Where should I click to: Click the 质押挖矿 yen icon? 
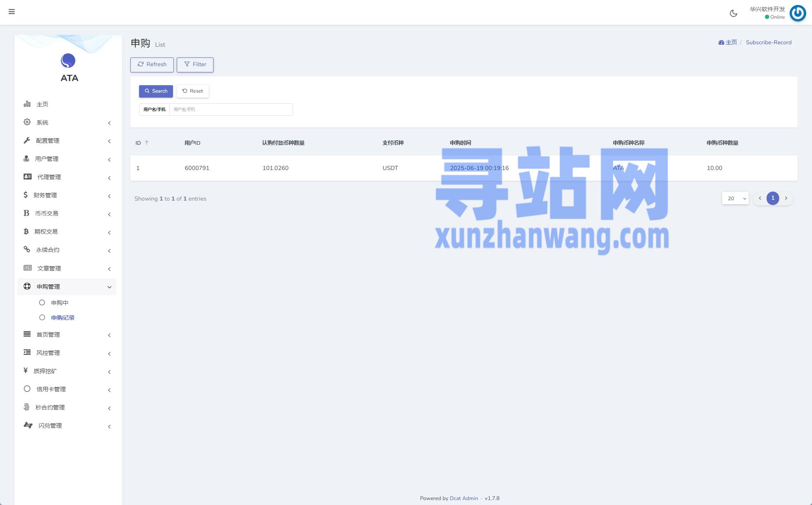pos(26,371)
